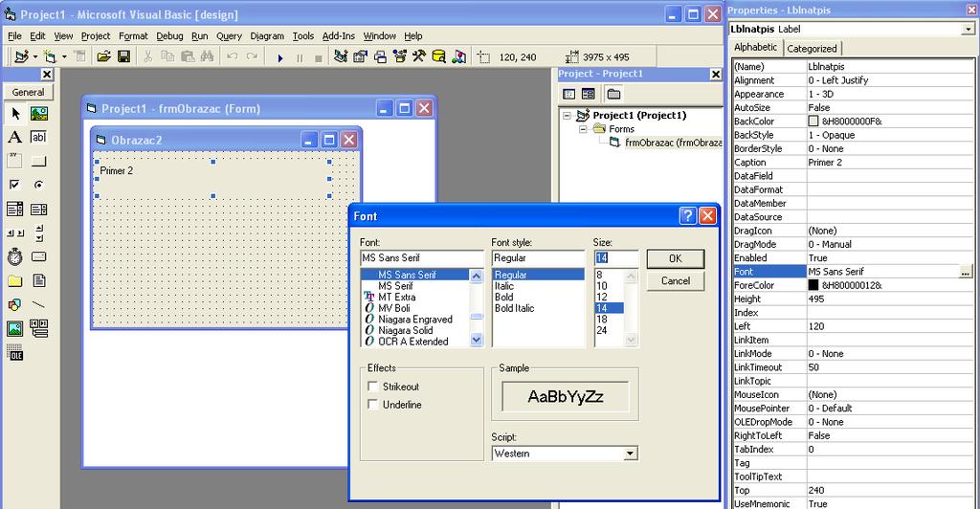Collapse the Project1 (Project1) tree node
The image size is (980, 509).
(x=567, y=116)
